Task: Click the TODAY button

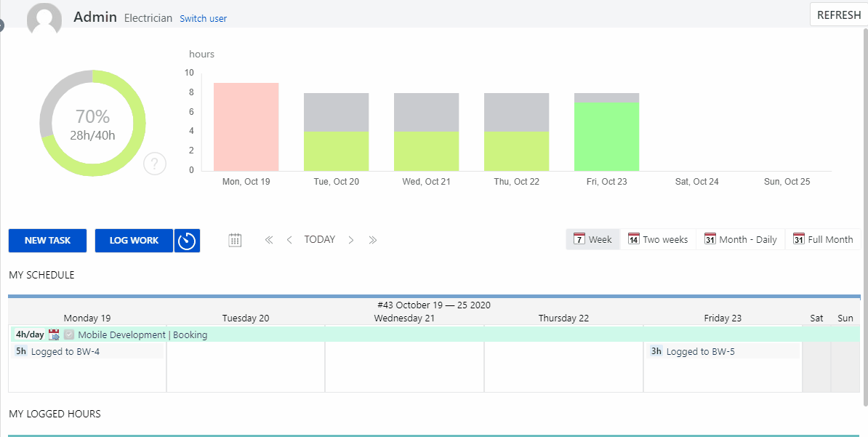Action: tap(319, 239)
